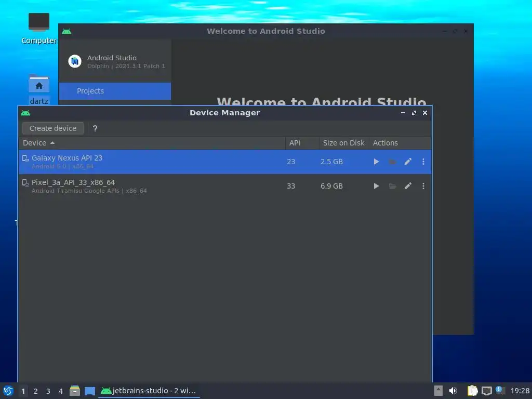Launch the Pixel_3a_API_33_x86_64 emulator
This screenshot has height=399, width=532.
click(x=376, y=186)
